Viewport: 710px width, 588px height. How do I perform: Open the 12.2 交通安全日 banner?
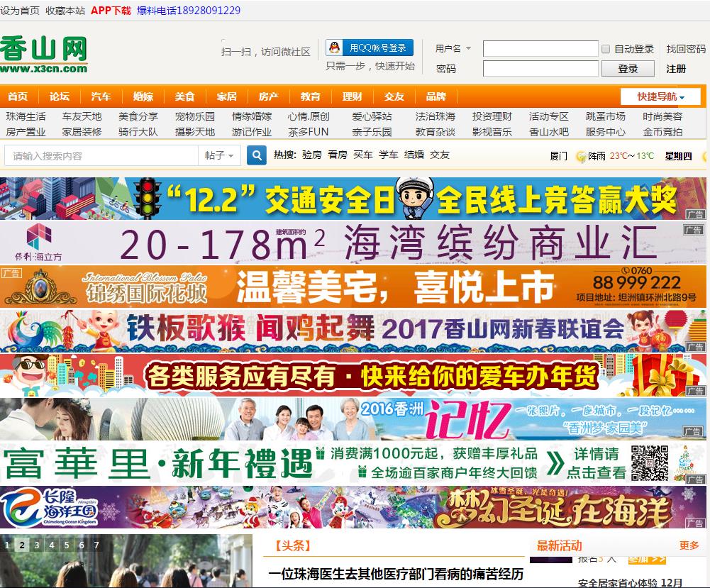[x=353, y=199]
